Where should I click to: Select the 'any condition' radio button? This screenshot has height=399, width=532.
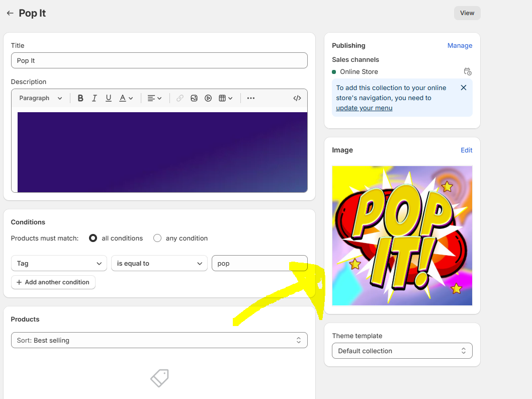click(157, 238)
